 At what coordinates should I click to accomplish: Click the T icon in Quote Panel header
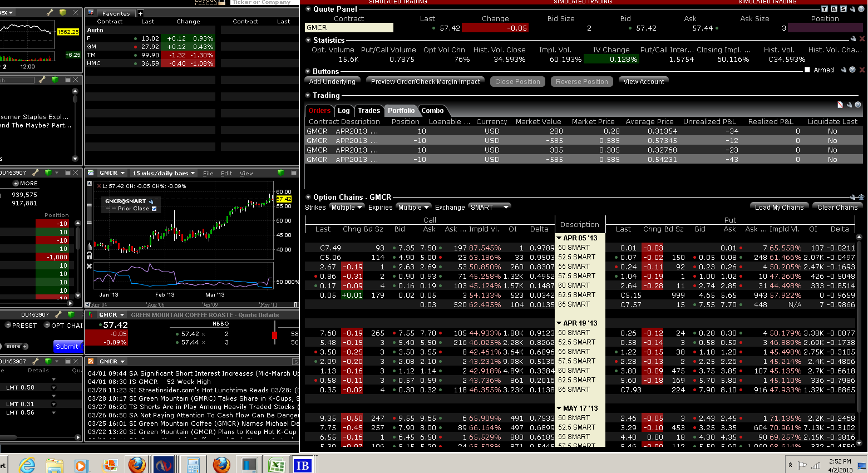(x=825, y=9)
